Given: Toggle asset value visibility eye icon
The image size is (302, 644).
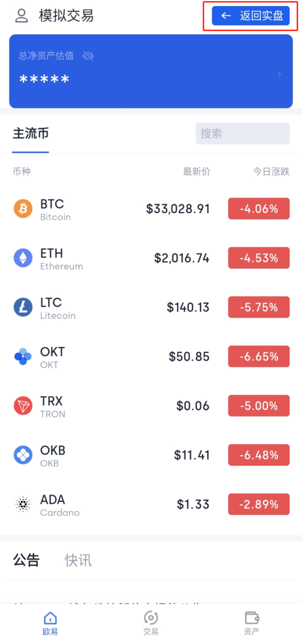Looking at the screenshot, I should coord(88,56).
